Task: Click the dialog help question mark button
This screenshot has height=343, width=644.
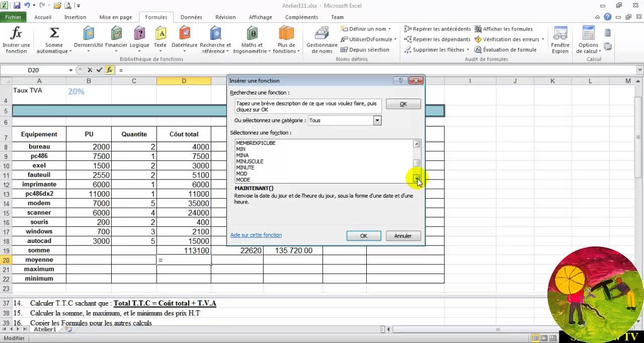Action: [x=401, y=80]
